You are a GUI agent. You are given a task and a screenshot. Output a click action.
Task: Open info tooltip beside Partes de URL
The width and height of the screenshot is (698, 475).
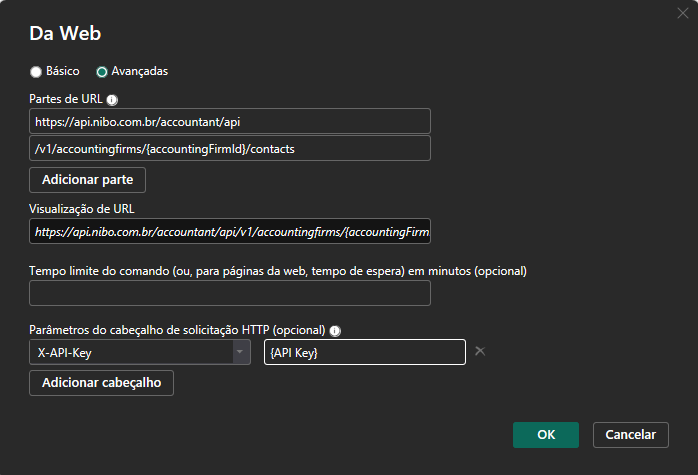click(x=112, y=100)
